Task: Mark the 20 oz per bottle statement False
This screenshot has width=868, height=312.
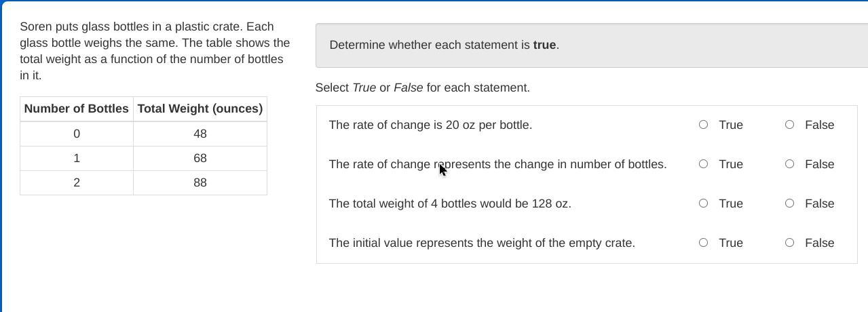Action: (x=789, y=125)
